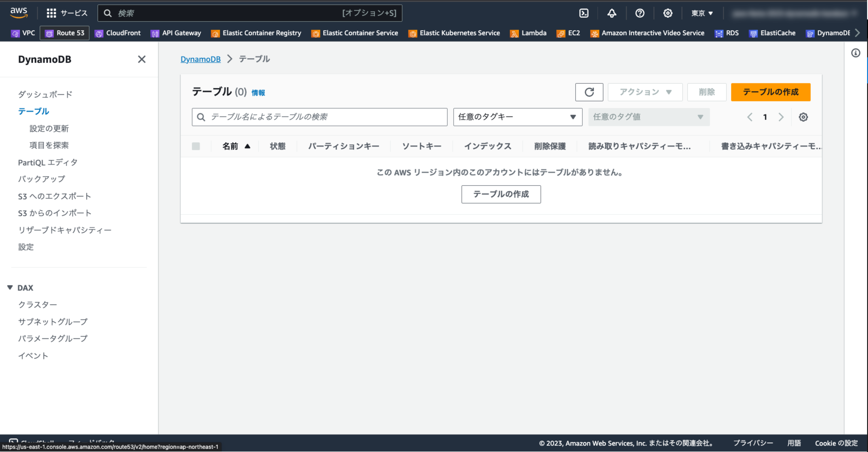Open the 任意のタグ値 dropdown

coord(649,117)
